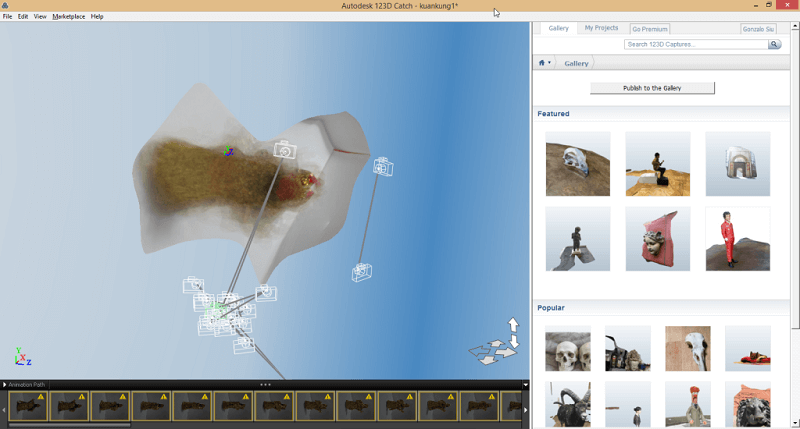This screenshot has height=429, width=800.
Task: Click the XYZ pivot marker on the model
Action: [x=229, y=151]
